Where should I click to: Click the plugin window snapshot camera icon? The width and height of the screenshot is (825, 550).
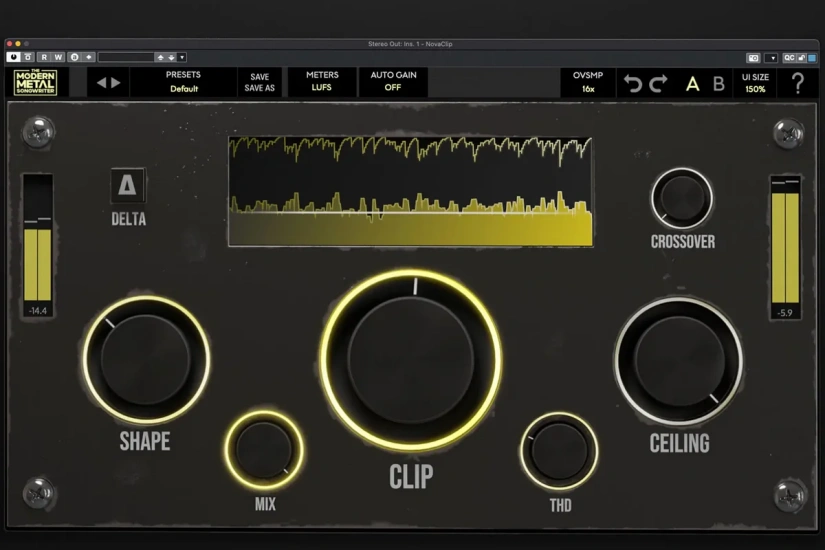click(x=753, y=58)
